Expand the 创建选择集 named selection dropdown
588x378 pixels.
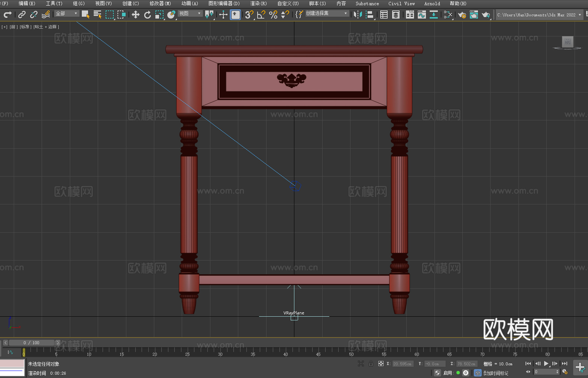click(327, 13)
